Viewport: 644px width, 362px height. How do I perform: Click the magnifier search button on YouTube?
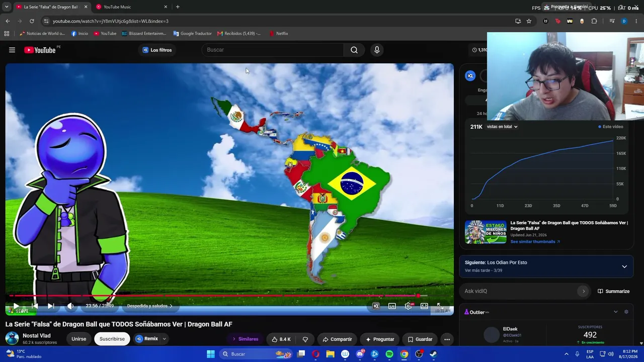coord(354,50)
